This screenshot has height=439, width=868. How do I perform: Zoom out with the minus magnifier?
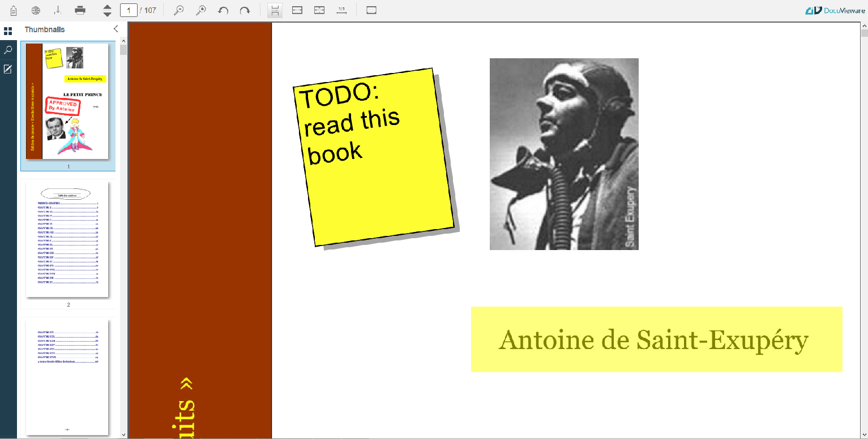pos(178,10)
